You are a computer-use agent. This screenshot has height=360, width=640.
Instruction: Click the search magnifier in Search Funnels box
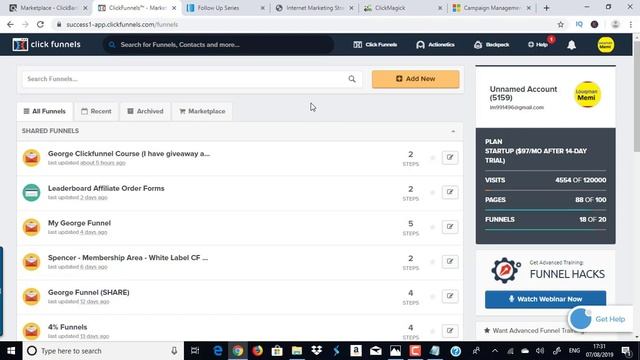[352, 79]
